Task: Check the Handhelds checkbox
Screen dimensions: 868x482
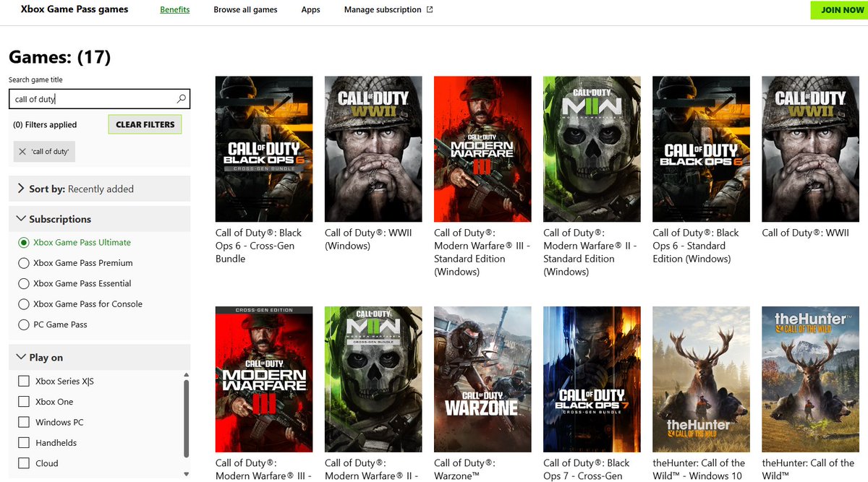Action: click(x=24, y=443)
